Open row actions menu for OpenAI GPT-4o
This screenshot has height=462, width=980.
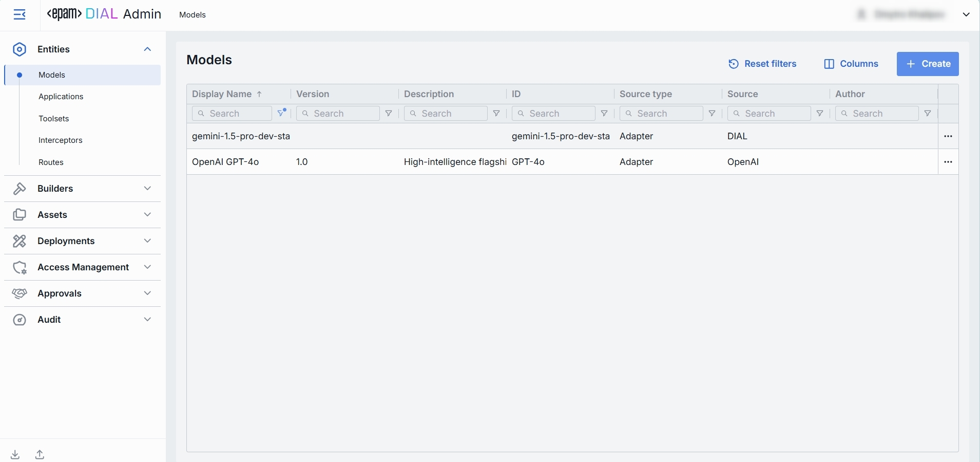(x=948, y=162)
